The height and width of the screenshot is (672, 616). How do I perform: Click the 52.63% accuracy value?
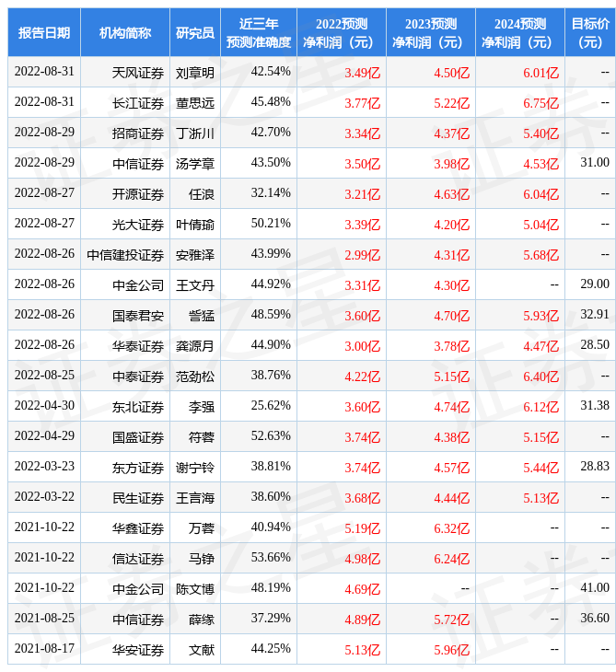point(271,435)
